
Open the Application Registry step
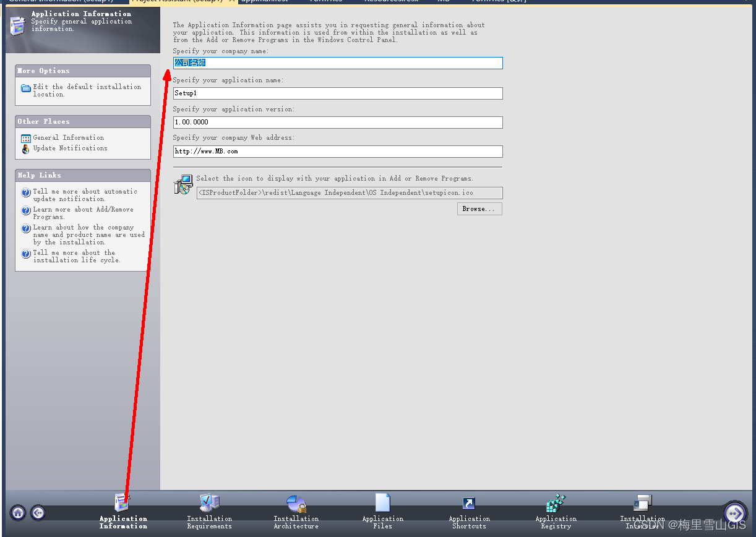tap(556, 512)
